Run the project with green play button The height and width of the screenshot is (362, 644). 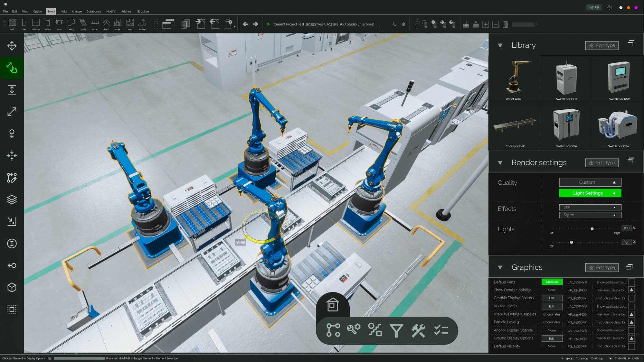click(268, 24)
